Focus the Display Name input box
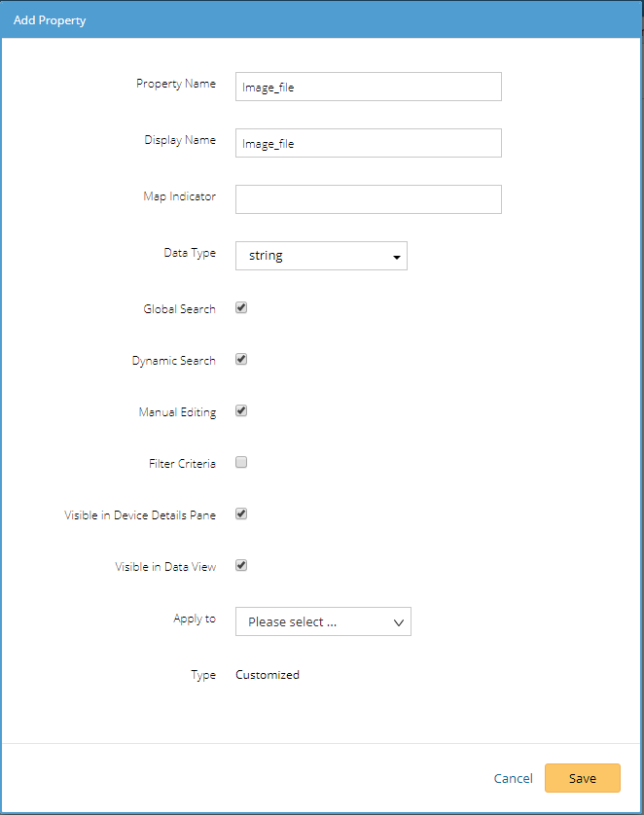Viewport: 644px width, 815px height. click(x=368, y=143)
